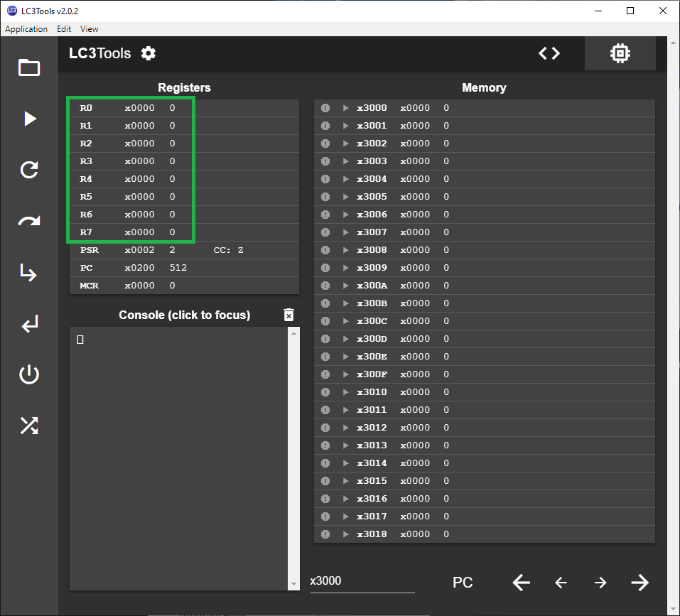Select R5 register row label
The height and width of the screenshot is (616, 680).
pos(86,197)
